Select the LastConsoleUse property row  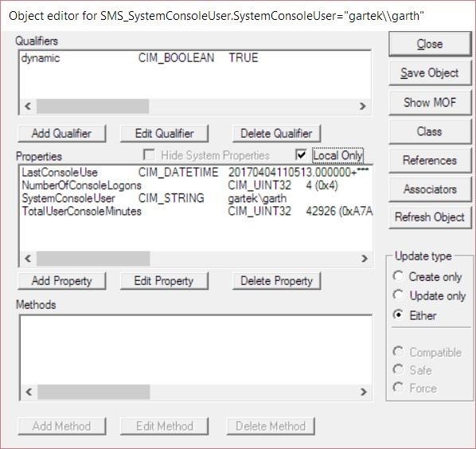(x=196, y=173)
